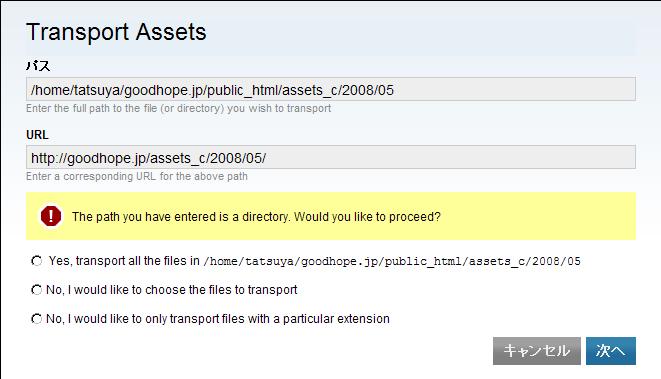Click the empty right side of the yellow warning banner
This screenshot has height=379, width=661.
(x=538, y=216)
